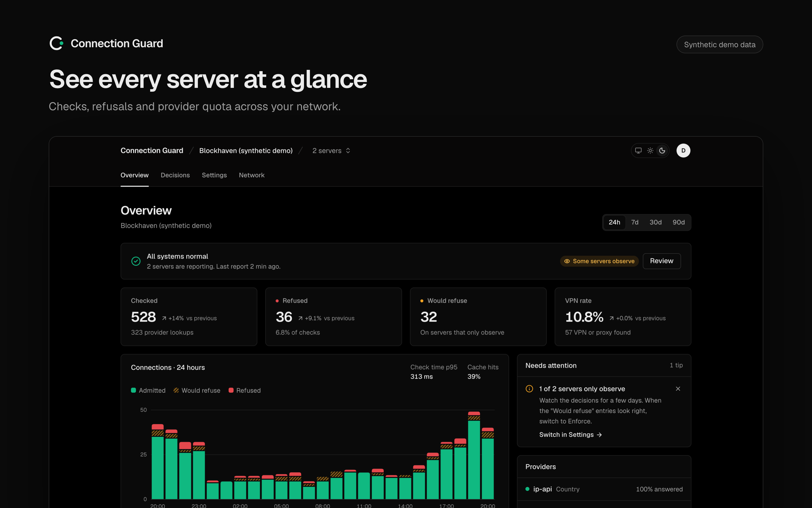Click the 39% cache hits value

[x=474, y=377]
